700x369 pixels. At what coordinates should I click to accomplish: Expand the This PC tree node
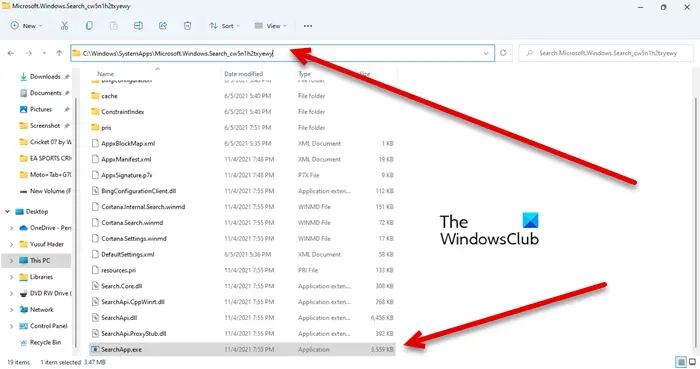click(x=11, y=261)
